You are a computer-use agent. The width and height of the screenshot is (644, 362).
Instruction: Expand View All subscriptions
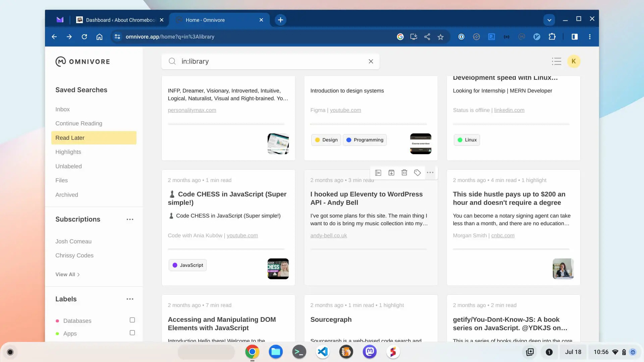(67, 275)
